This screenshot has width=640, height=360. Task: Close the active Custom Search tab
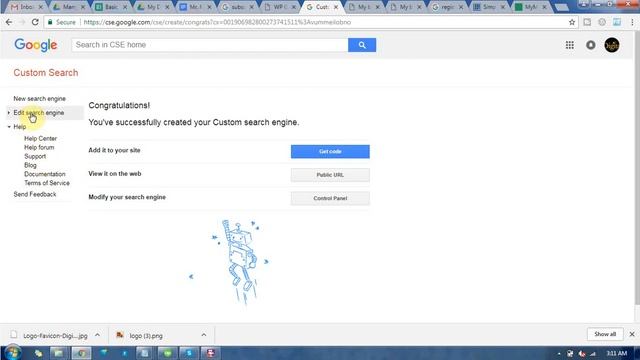click(x=336, y=7)
